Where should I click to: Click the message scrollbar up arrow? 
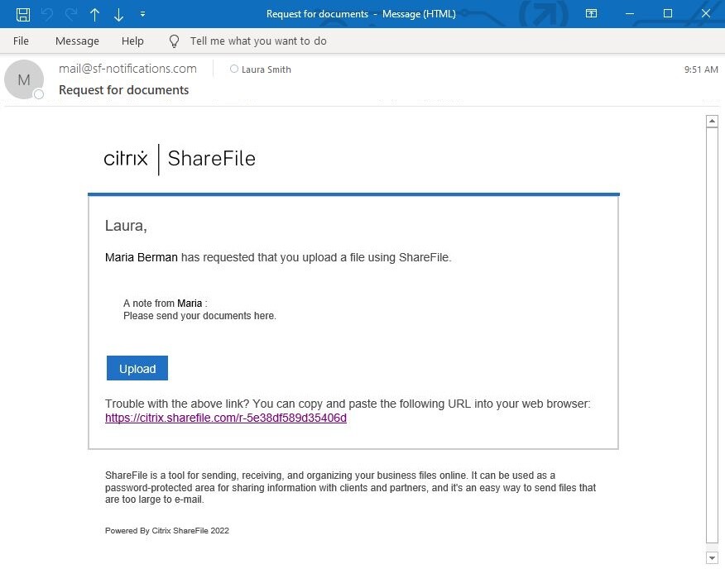click(712, 122)
